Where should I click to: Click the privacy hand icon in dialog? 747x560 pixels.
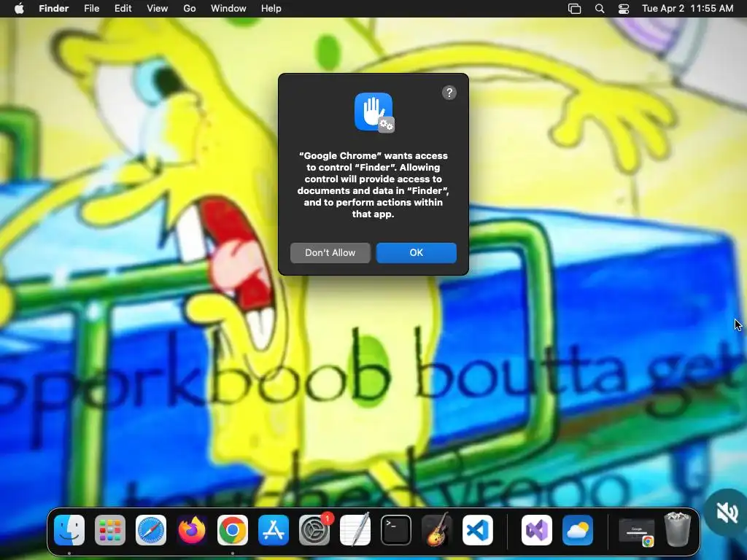pos(374,112)
